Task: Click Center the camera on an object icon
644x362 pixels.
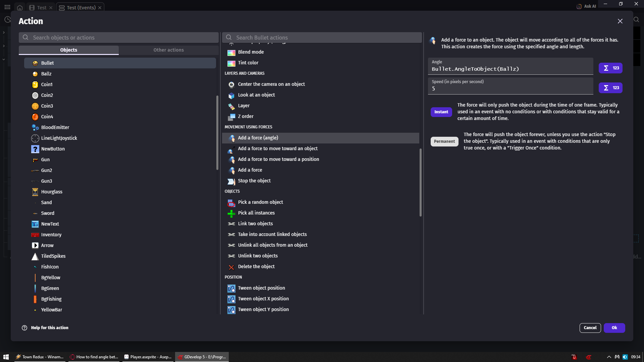Action: pyautogui.click(x=231, y=84)
